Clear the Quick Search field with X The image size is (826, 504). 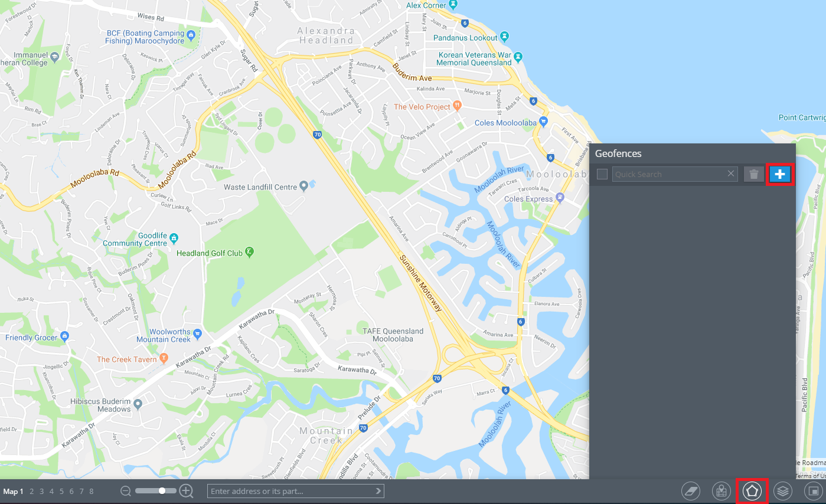coord(731,174)
